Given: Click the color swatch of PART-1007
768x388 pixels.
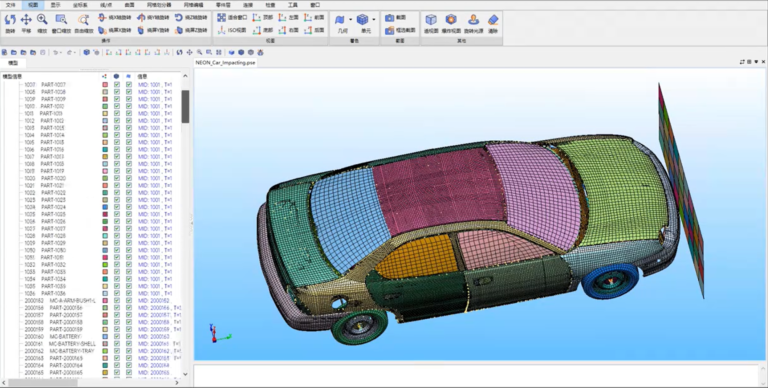Looking at the screenshot, I should [x=105, y=85].
